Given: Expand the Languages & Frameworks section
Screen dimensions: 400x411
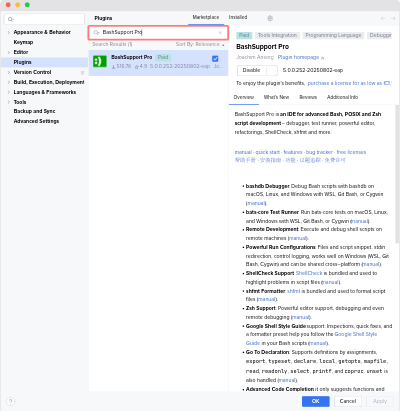Looking at the screenshot, I should 9,92.
